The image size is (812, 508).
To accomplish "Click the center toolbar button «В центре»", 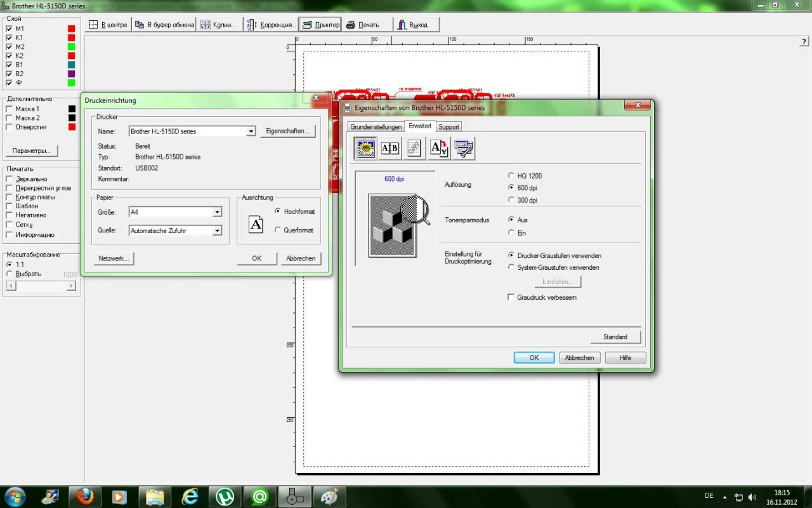I will click(x=108, y=25).
